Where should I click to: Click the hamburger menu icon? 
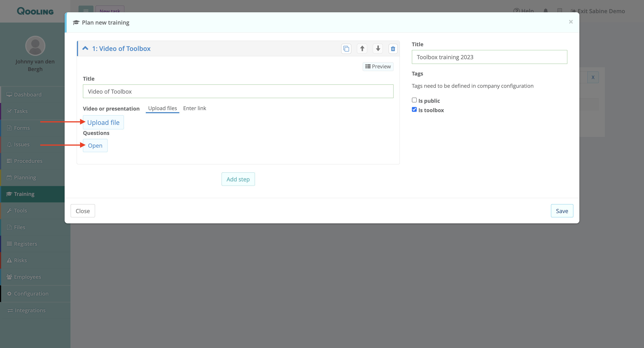pyautogui.click(x=86, y=10)
